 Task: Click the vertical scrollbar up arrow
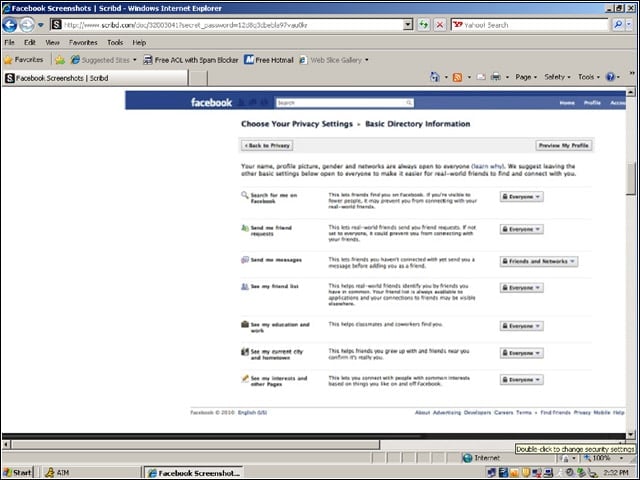(x=631, y=92)
